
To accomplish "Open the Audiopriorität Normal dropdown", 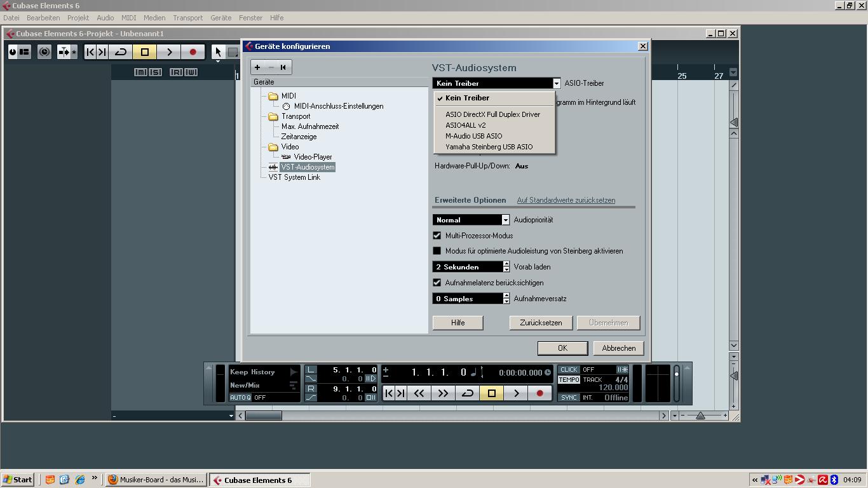I will click(x=505, y=220).
